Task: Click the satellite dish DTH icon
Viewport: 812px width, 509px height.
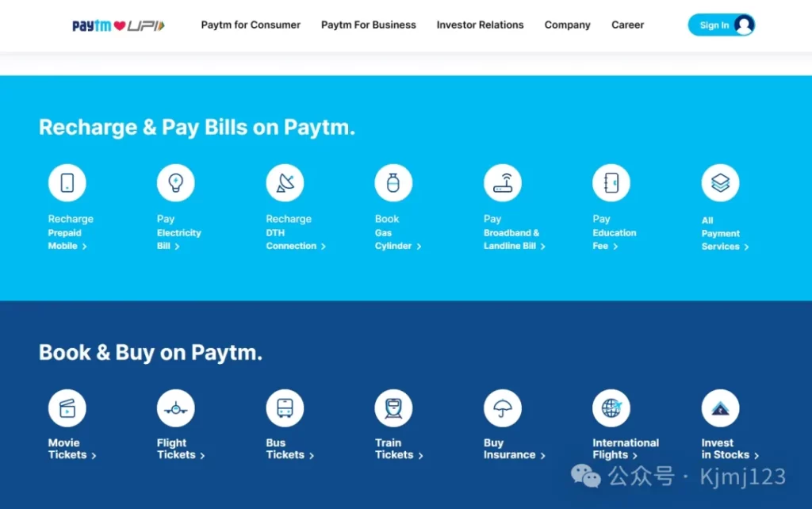Action: pos(285,183)
